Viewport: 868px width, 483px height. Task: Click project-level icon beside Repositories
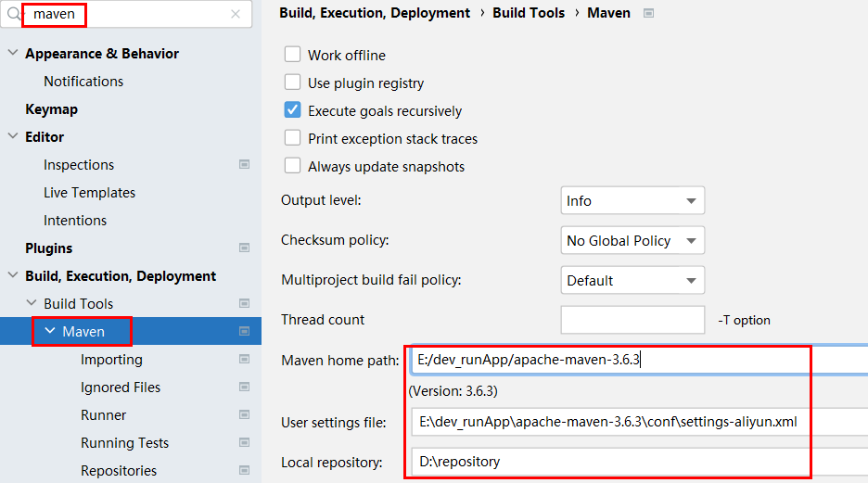pos(244,470)
